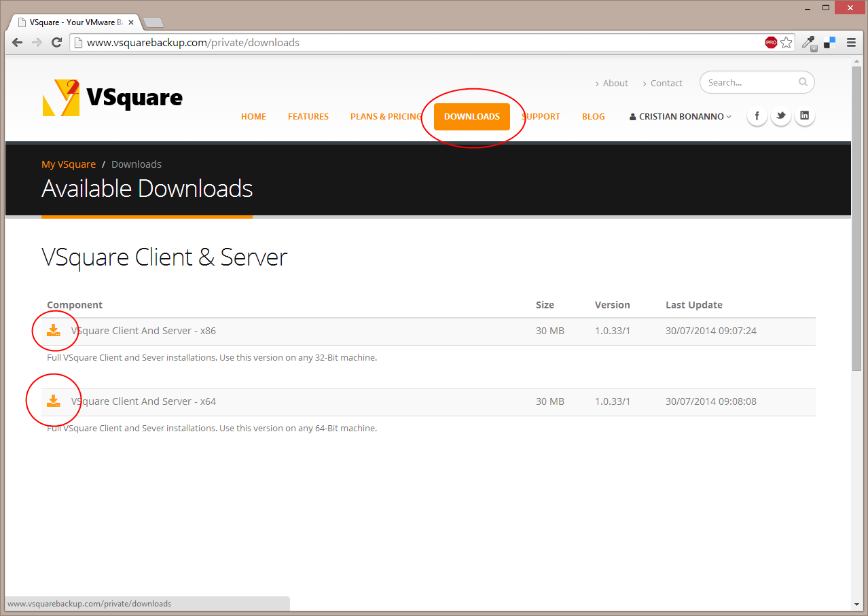Open the VSquare Client And Server - x86 link
Image resolution: width=868 pixels, height=616 pixels.
click(143, 331)
